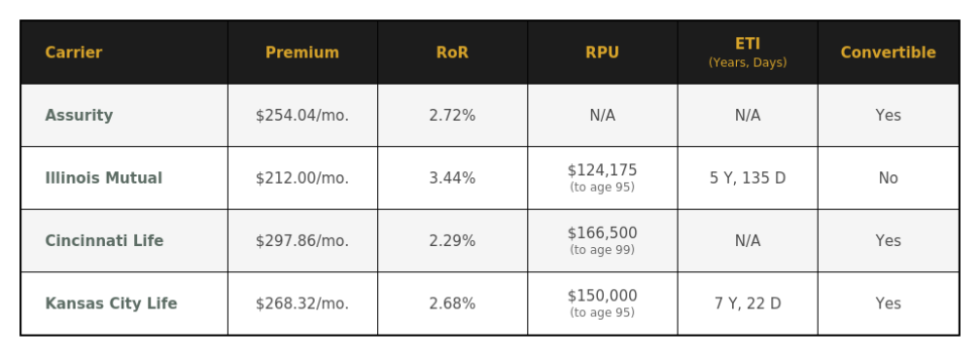The width and height of the screenshot is (980, 356).
Task: Select the RPU column header
Action: (x=602, y=53)
